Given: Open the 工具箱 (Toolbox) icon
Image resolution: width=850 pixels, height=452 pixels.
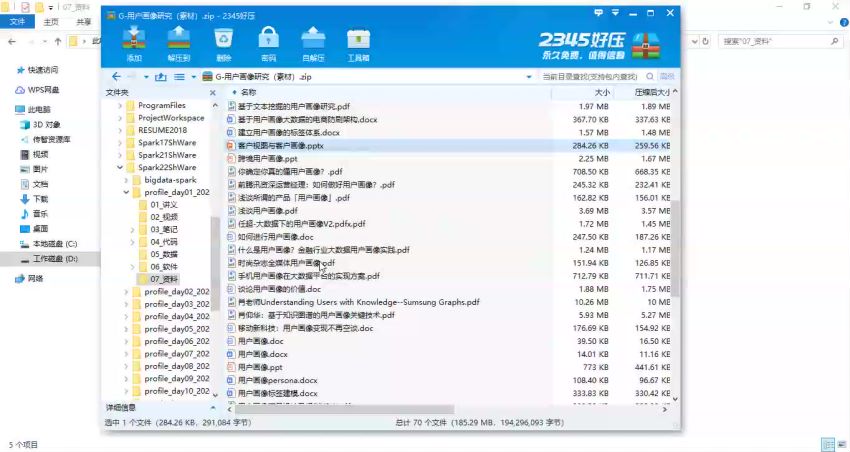Looking at the screenshot, I should coord(358,42).
